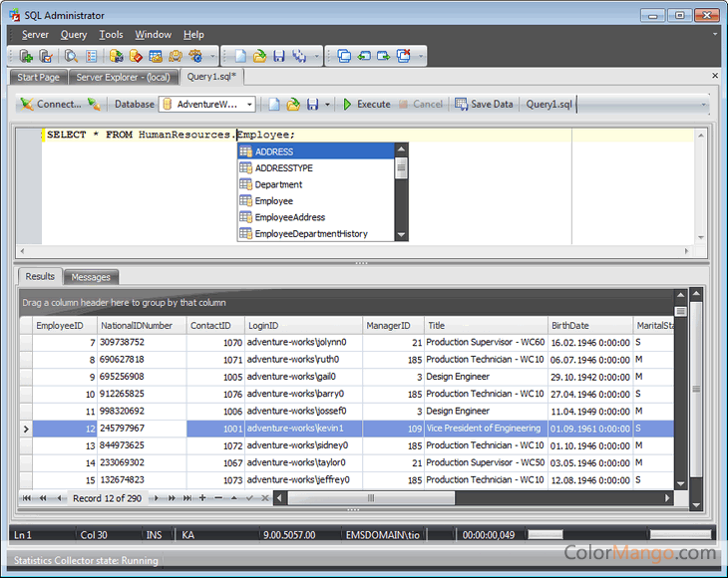Click the gear settings icon in main toolbar
728x578 pixels.
click(195, 56)
